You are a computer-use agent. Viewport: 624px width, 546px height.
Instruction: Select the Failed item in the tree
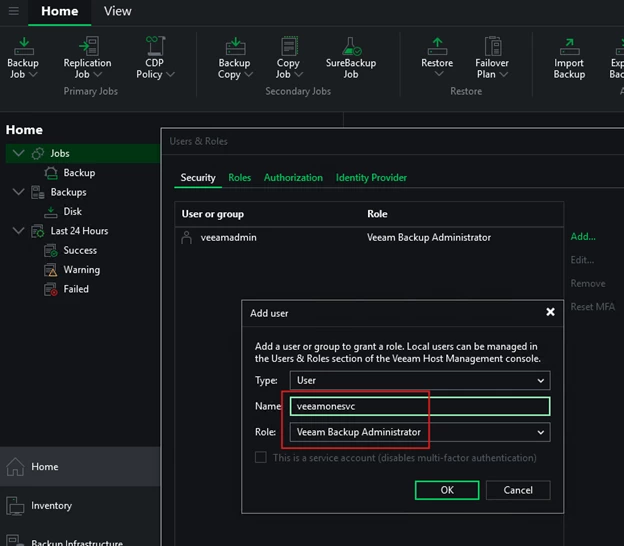click(x=76, y=289)
